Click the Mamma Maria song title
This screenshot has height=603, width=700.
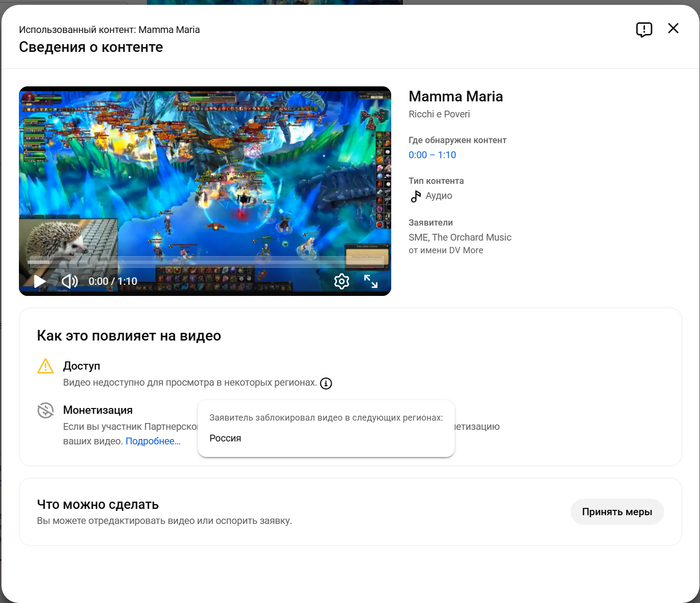[x=455, y=97]
